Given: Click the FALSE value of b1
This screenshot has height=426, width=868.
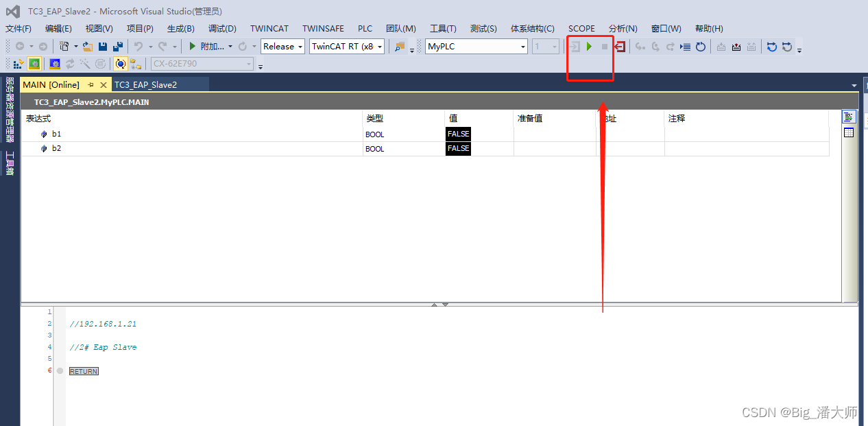Looking at the screenshot, I should (x=459, y=134).
